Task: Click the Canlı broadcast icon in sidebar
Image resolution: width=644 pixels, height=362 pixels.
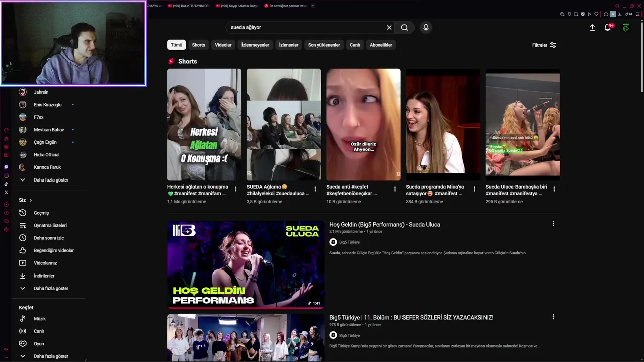Action: pyautogui.click(x=23, y=331)
